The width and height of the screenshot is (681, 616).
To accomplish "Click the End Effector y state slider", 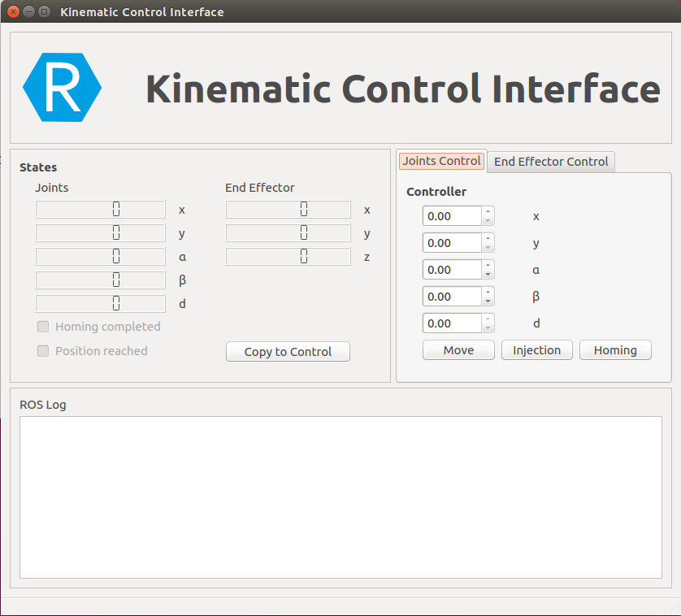I will 288,232.
